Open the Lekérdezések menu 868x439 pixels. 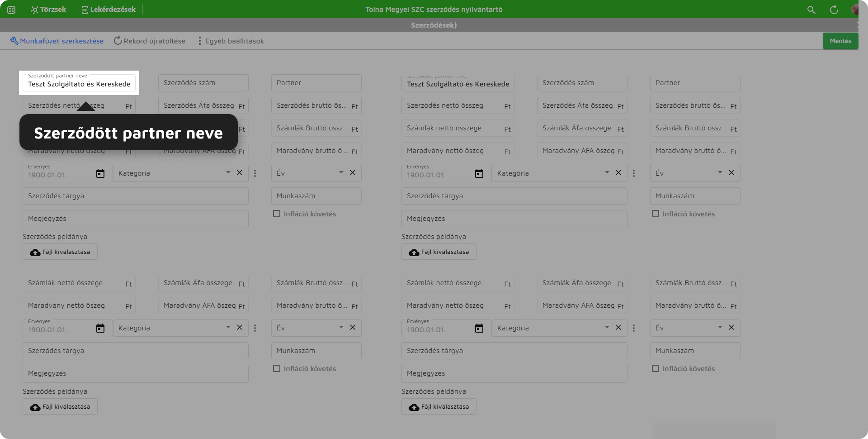point(108,10)
